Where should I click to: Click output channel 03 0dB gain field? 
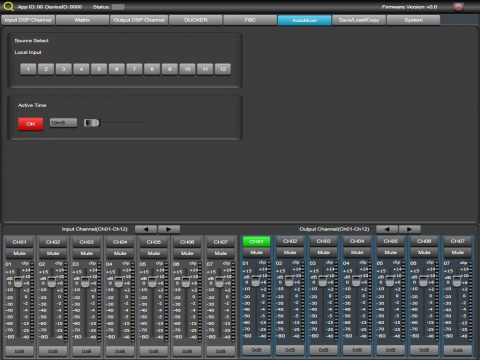tap(323, 350)
